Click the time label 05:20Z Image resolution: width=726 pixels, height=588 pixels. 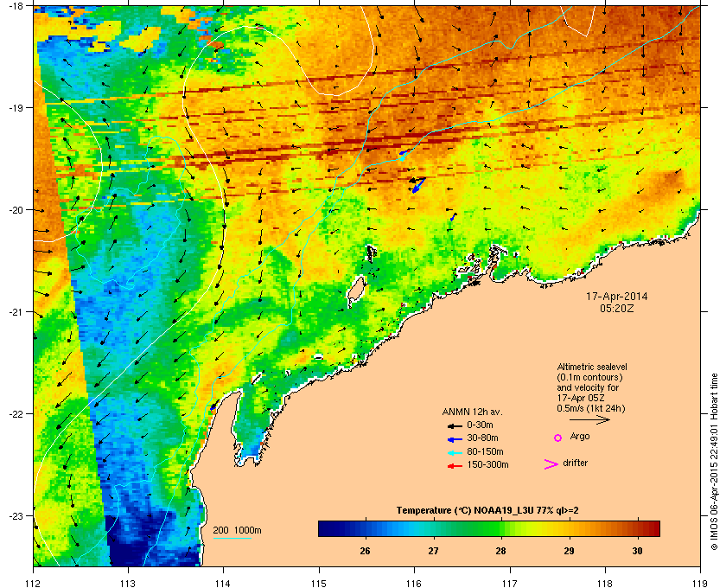[617, 308]
